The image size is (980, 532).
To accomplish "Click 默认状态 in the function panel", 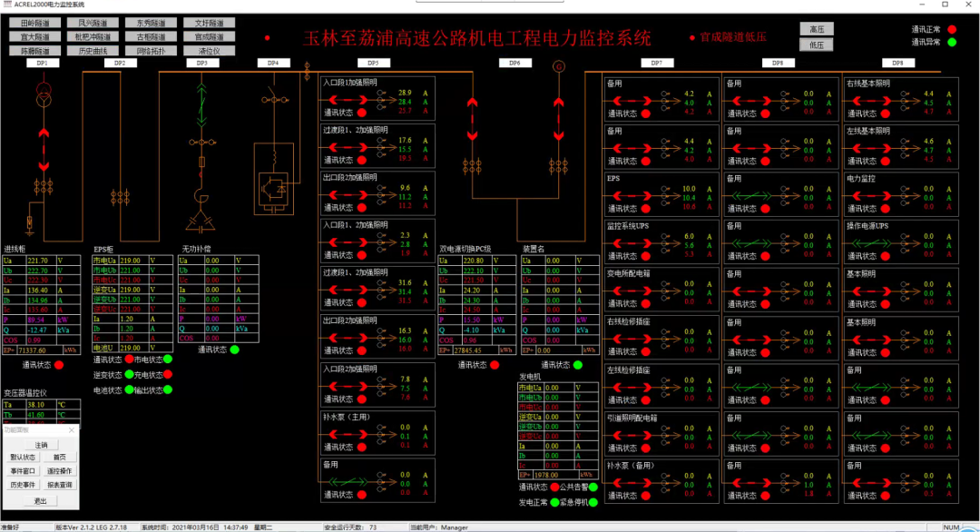I will (23, 458).
